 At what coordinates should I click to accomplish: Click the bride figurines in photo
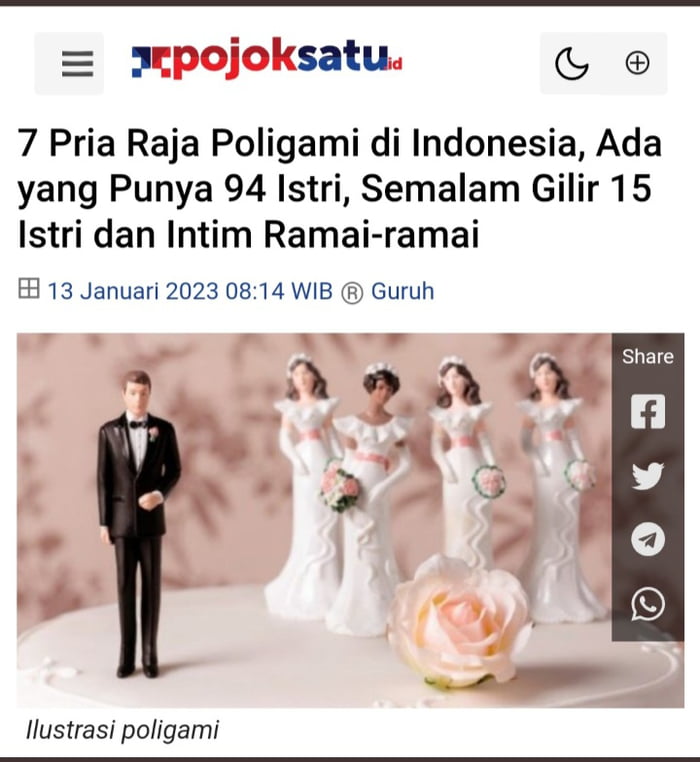click(x=433, y=491)
